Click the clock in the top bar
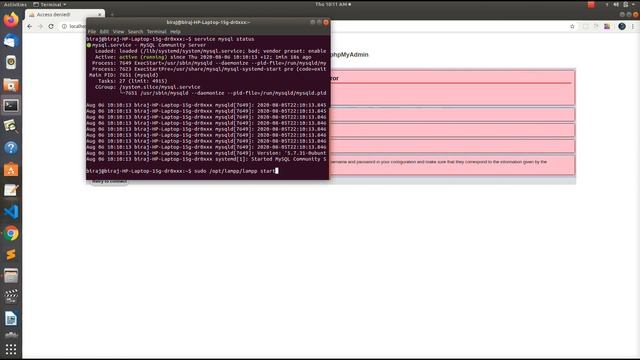640x360 pixels. click(x=333, y=4)
